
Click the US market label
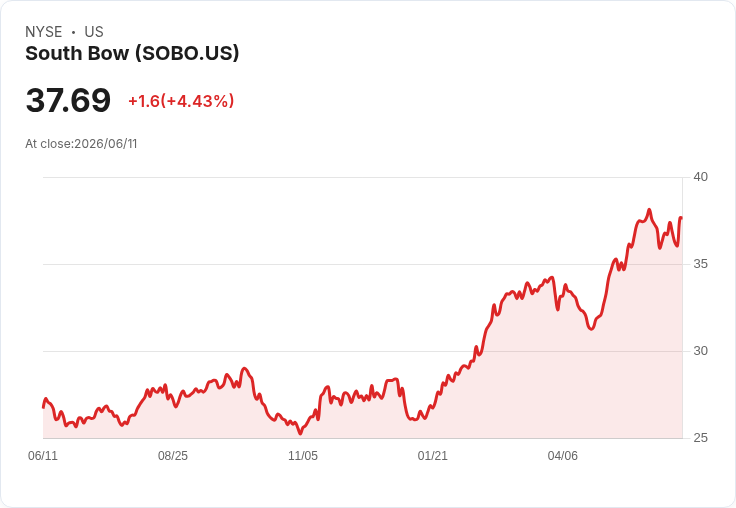click(94, 32)
